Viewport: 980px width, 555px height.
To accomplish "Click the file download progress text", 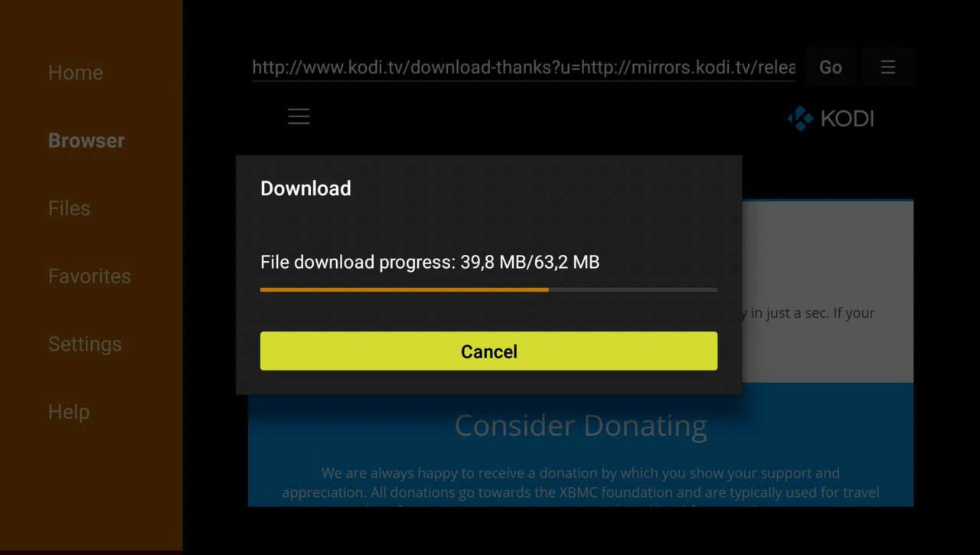I will 430,263.
